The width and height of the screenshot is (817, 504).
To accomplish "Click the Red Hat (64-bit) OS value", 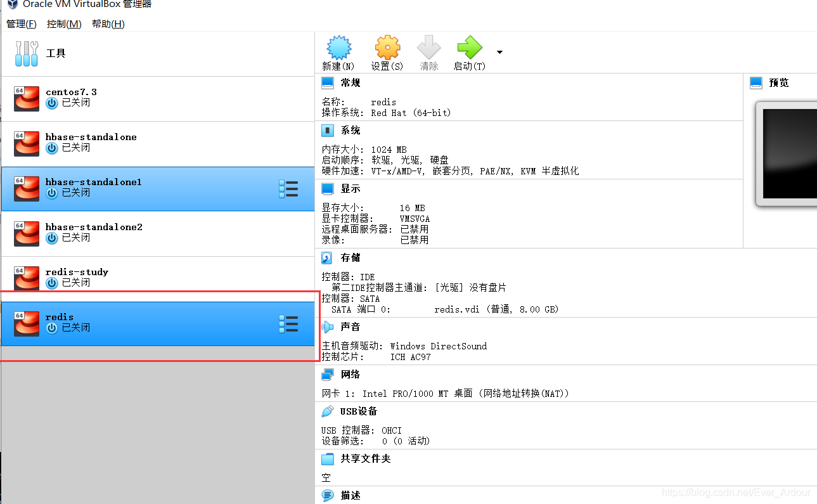I will point(411,113).
